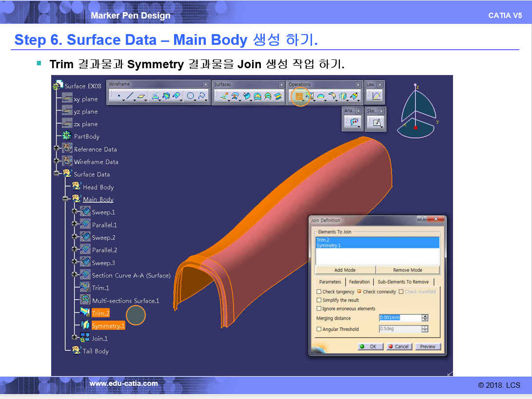The image size is (532, 399).
Task: Pick the Plane tool in Wireframe toolbar
Action: point(141,96)
